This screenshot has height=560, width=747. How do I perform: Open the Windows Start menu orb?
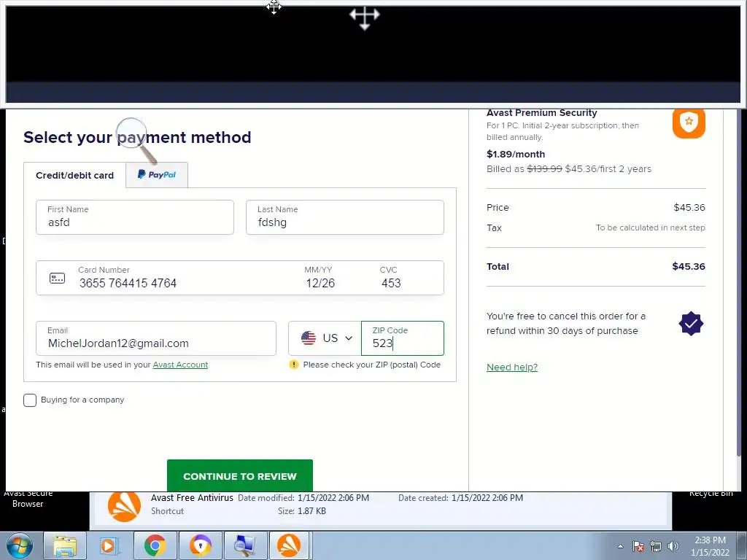(x=20, y=545)
